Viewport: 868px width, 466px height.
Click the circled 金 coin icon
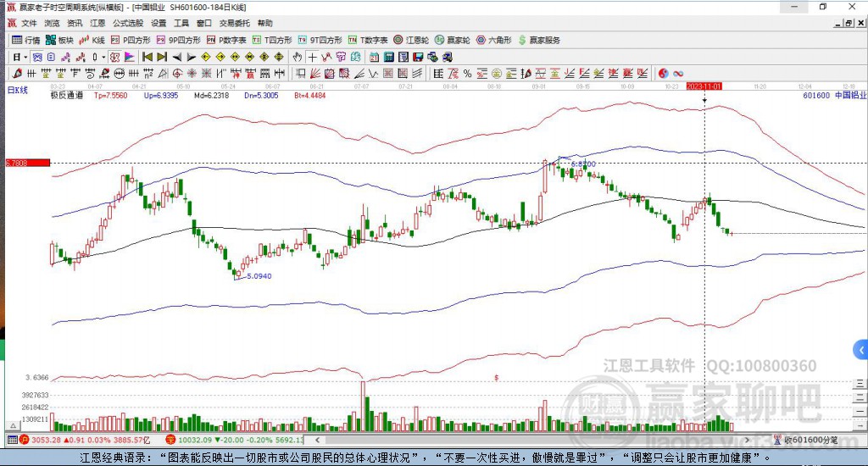(497, 73)
